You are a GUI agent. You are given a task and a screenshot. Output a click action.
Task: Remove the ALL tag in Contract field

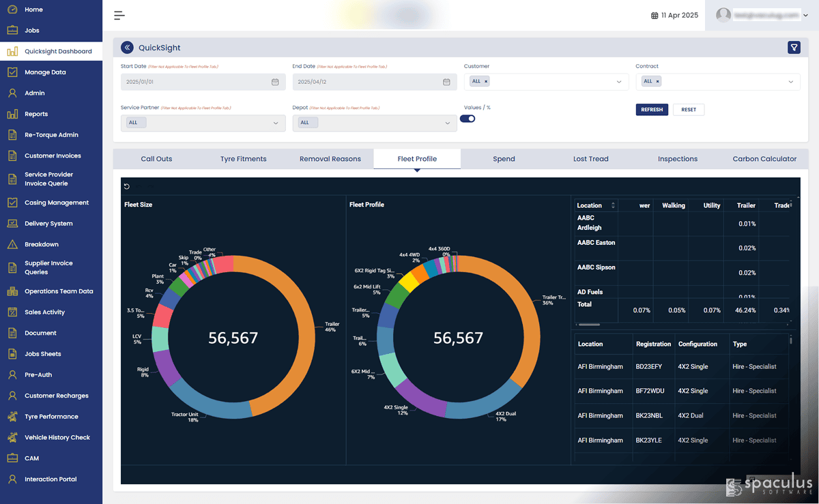pos(657,81)
